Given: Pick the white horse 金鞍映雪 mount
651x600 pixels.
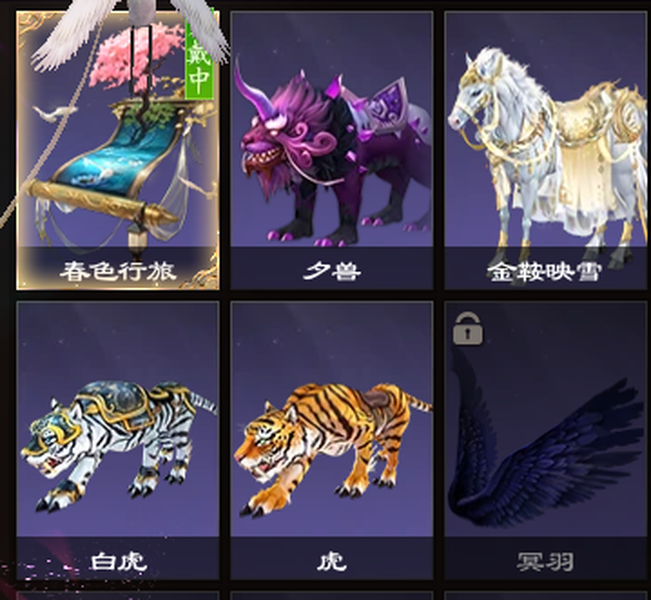Looking at the screenshot, I should click(x=546, y=150).
